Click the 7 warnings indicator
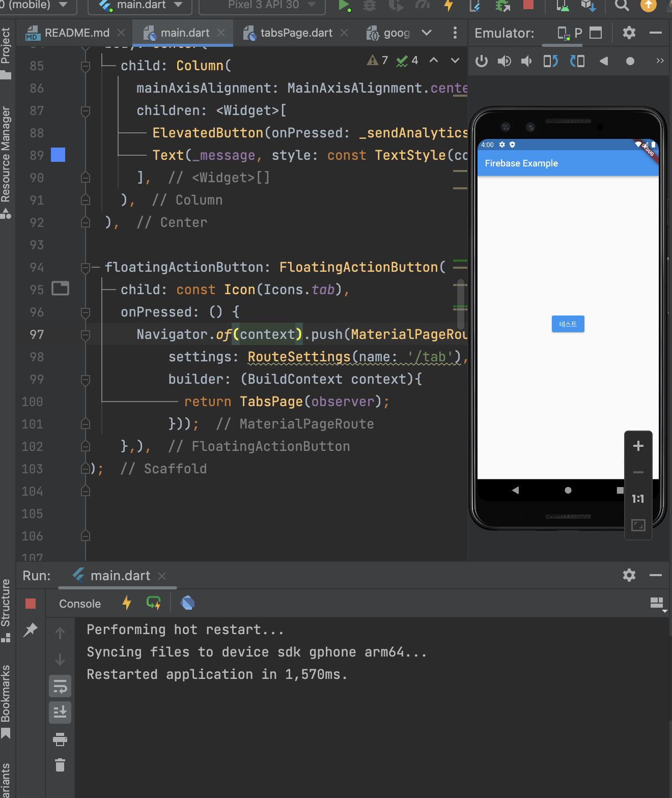The width and height of the screenshot is (672, 798). tap(378, 61)
